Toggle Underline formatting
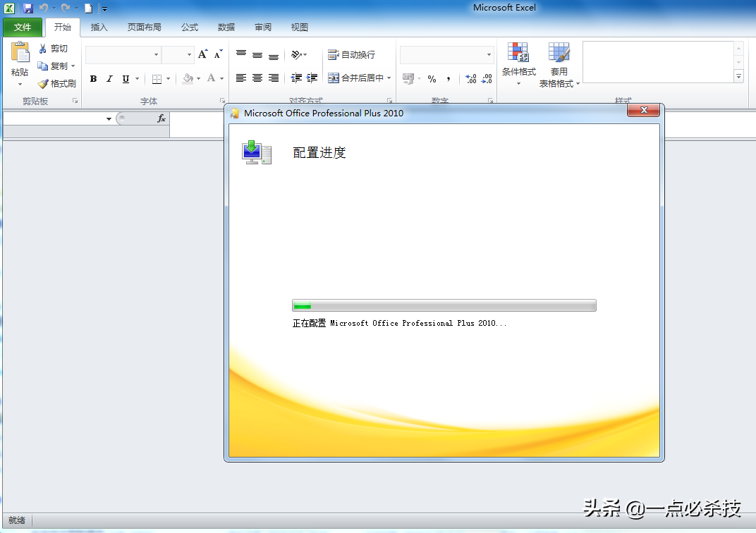This screenshot has height=533, width=756. [126, 78]
